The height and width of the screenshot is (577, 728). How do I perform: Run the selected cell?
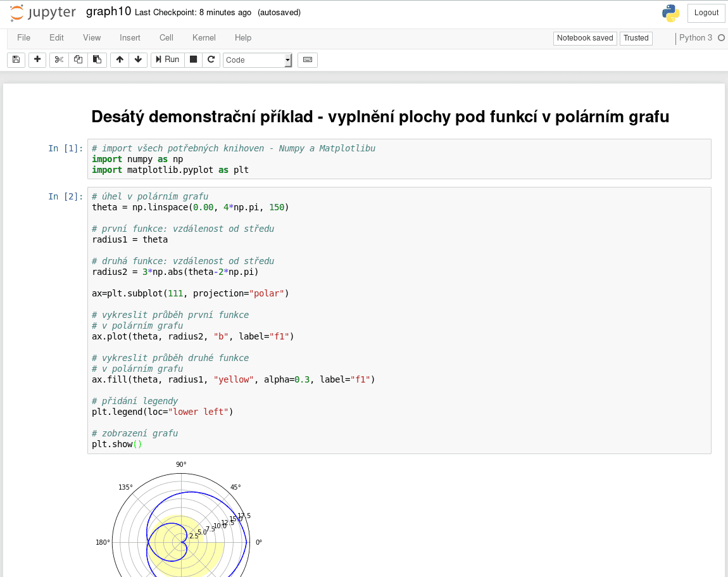pyautogui.click(x=168, y=60)
